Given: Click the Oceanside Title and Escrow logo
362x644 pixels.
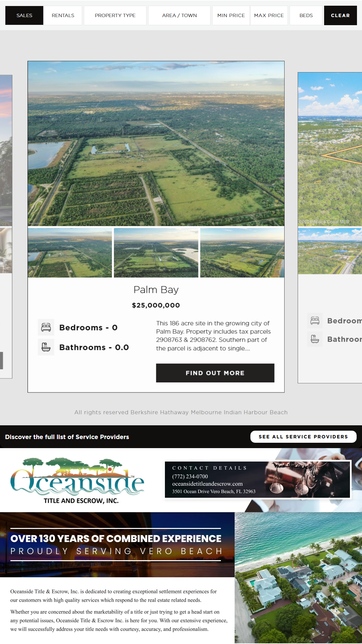Looking at the screenshot, I should pyautogui.click(x=78, y=480).
